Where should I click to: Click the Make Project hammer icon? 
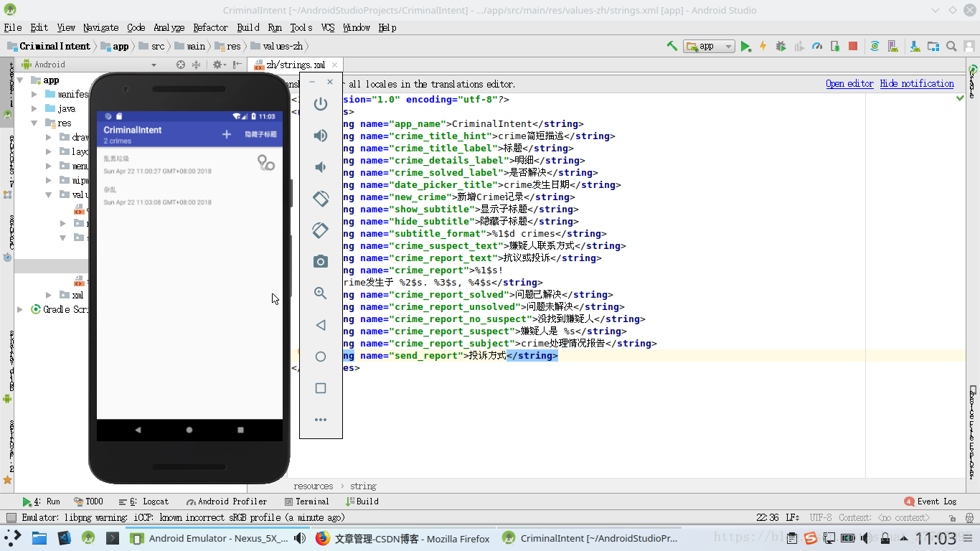[672, 46]
